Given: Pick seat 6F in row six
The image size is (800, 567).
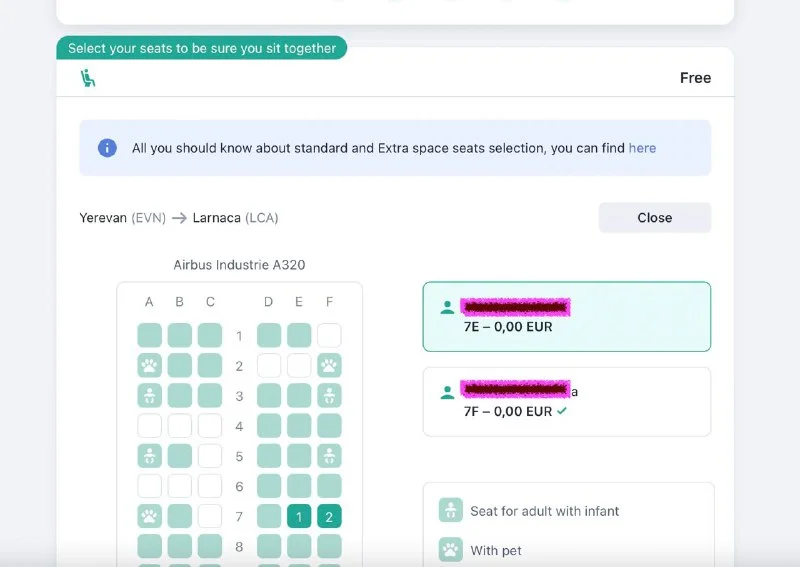Looking at the screenshot, I should pyautogui.click(x=329, y=486).
